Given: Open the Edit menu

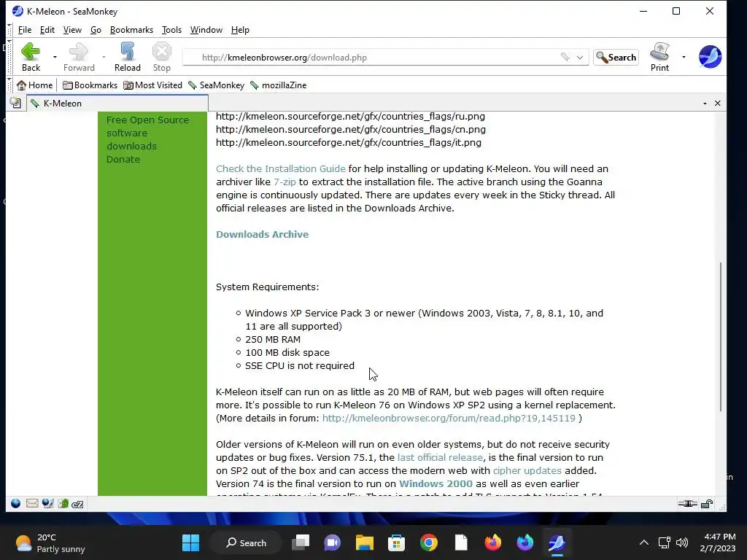Looking at the screenshot, I should coord(47,29).
